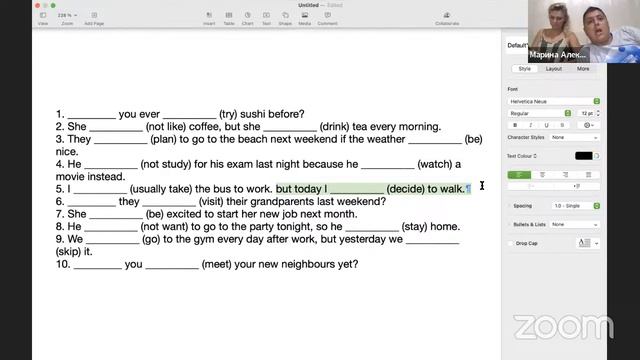640x360 pixels.
Task: Decrease paragraph indent
Action: coord(531,187)
